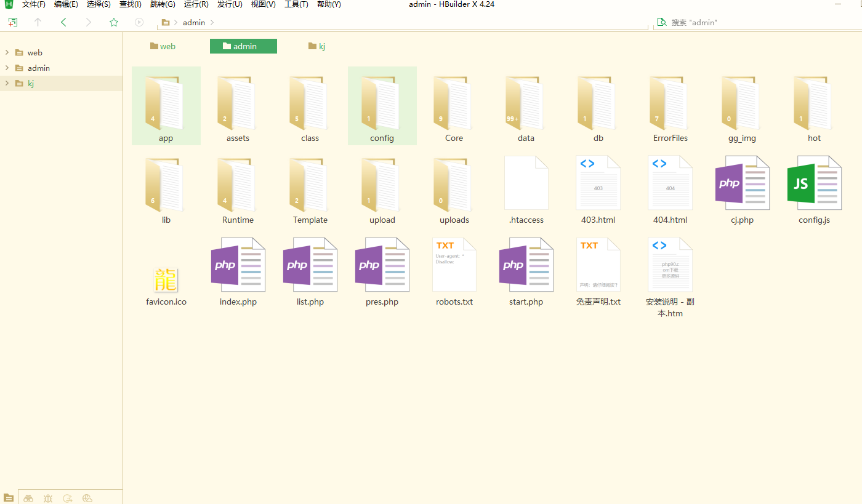Click admin in the breadcrumb path
The height and width of the screenshot is (504, 862).
193,22
